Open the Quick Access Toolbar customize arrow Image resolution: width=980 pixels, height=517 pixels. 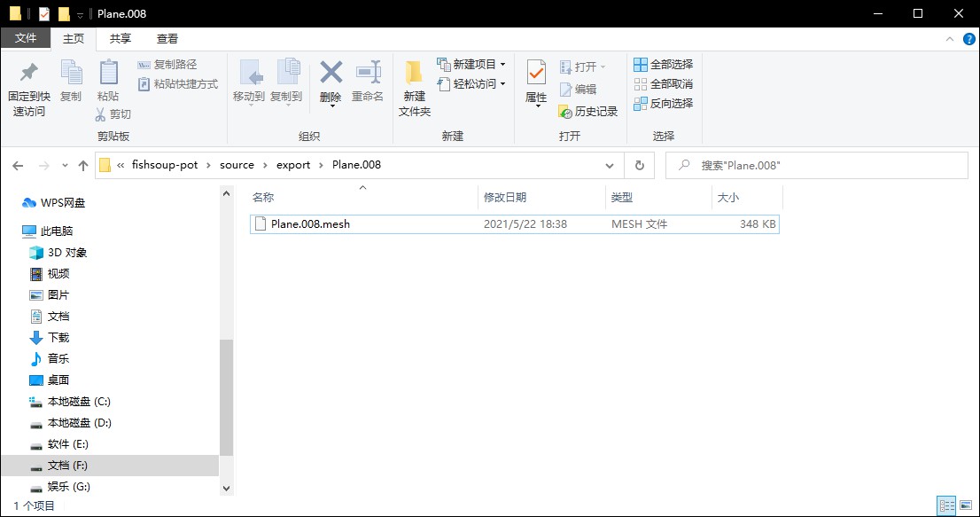(x=80, y=14)
